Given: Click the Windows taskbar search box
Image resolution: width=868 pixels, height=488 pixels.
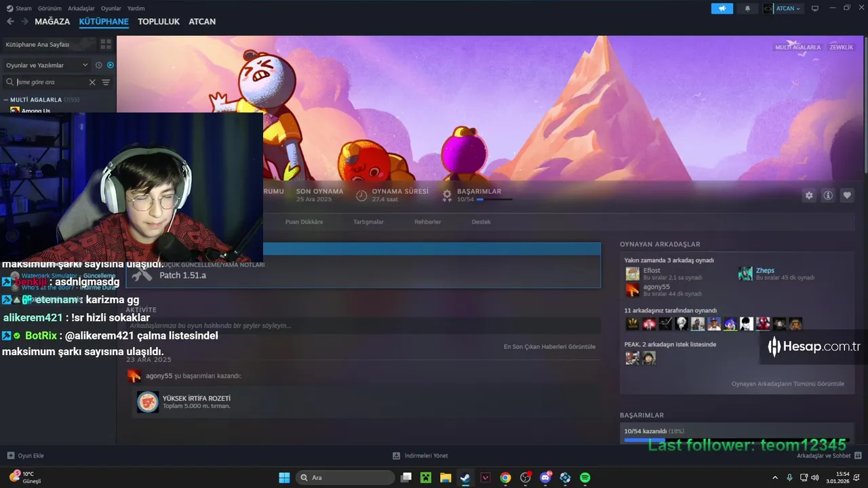Looking at the screenshot, I should click(346, 477).
